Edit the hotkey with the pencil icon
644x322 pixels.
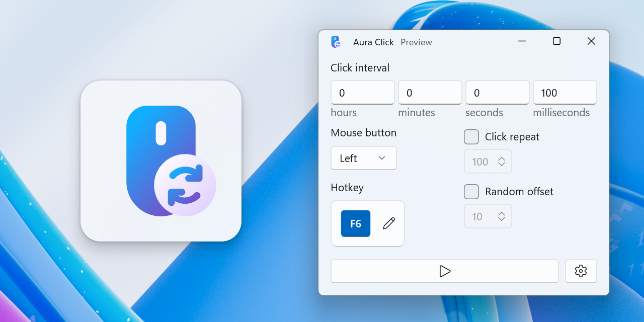(x=388, y=223)
